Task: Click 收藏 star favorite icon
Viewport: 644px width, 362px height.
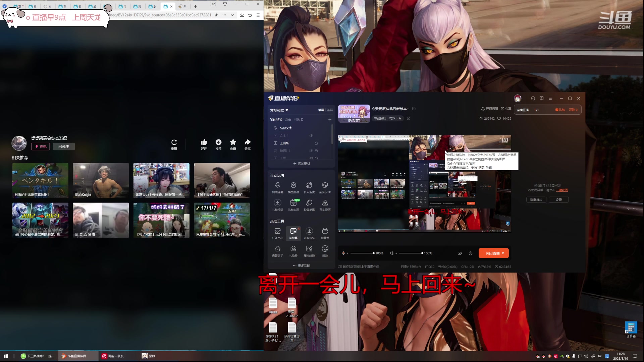Action: tap(233, 144)
